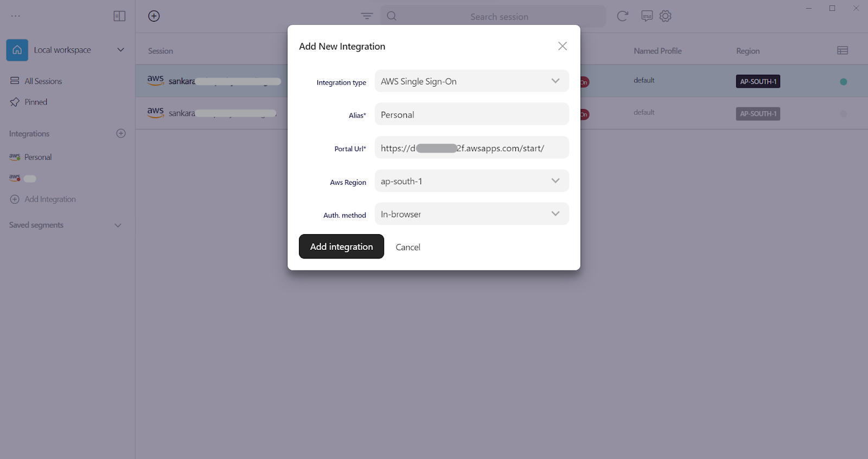Click the Portal Url input field
The height and width of the screenshot is (459, 868).
click(x=471, y=148)
